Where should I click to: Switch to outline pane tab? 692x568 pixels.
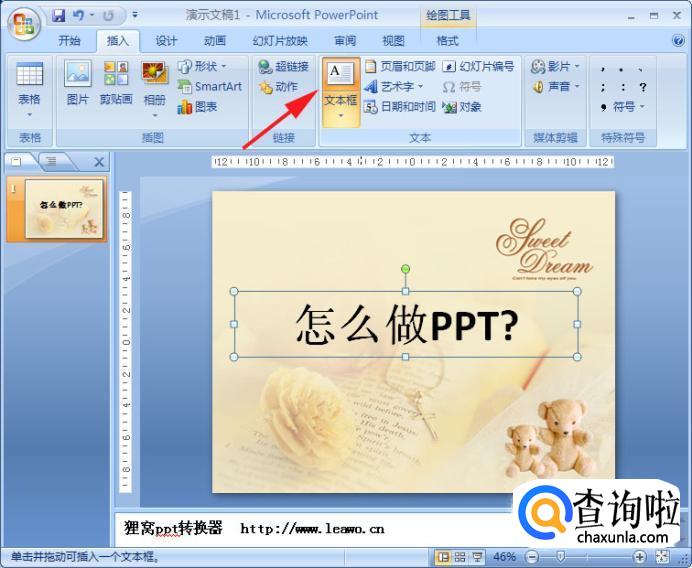pos(52,162)
